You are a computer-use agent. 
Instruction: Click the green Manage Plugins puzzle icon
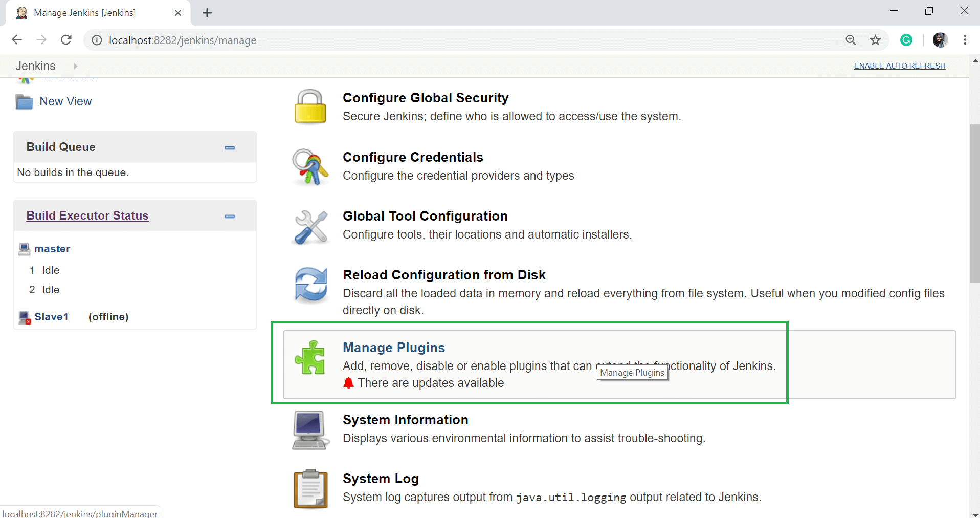(310, 357)
